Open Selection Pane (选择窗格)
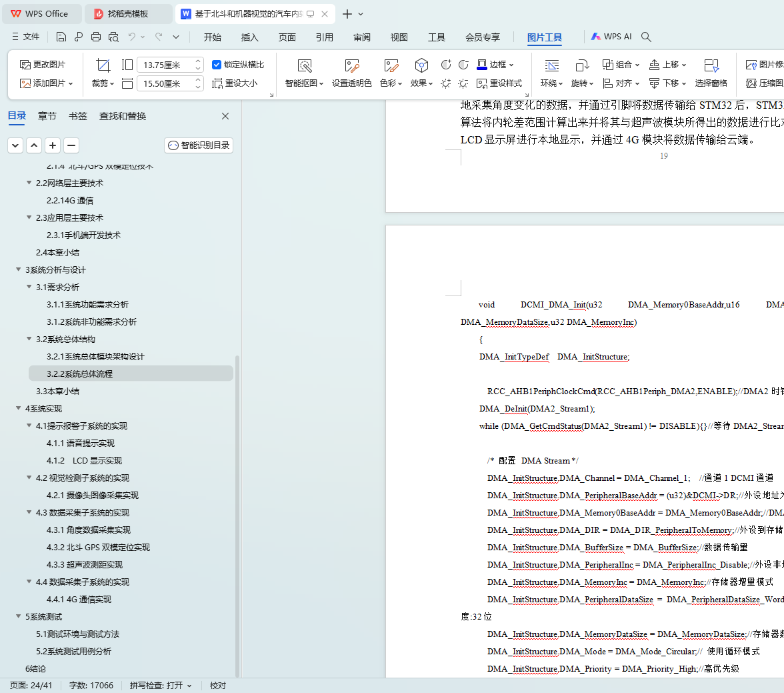The height and width of the screenshot is (693, 784). point(711,73)
